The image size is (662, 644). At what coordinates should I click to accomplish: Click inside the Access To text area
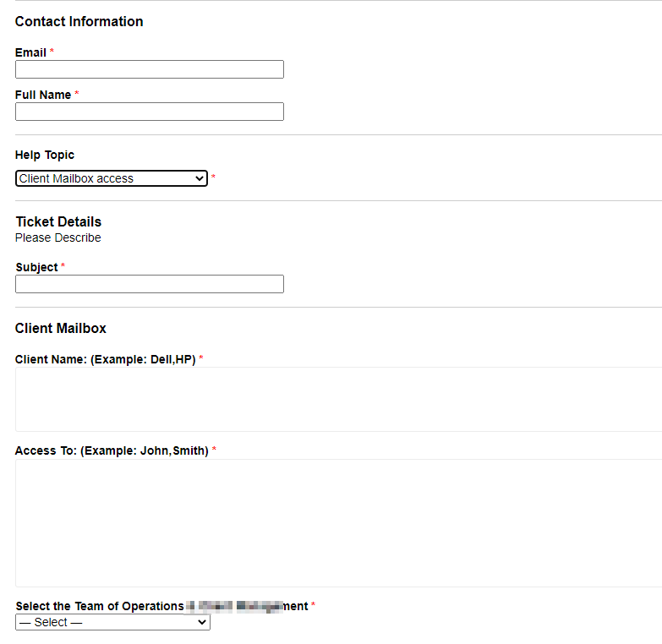[x=338, y=522]
